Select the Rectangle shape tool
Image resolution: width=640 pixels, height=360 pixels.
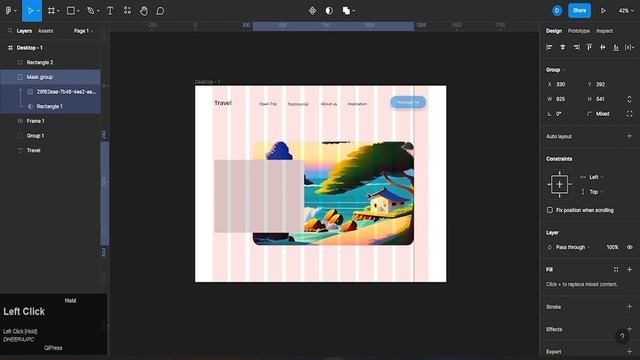click(71, 11)
